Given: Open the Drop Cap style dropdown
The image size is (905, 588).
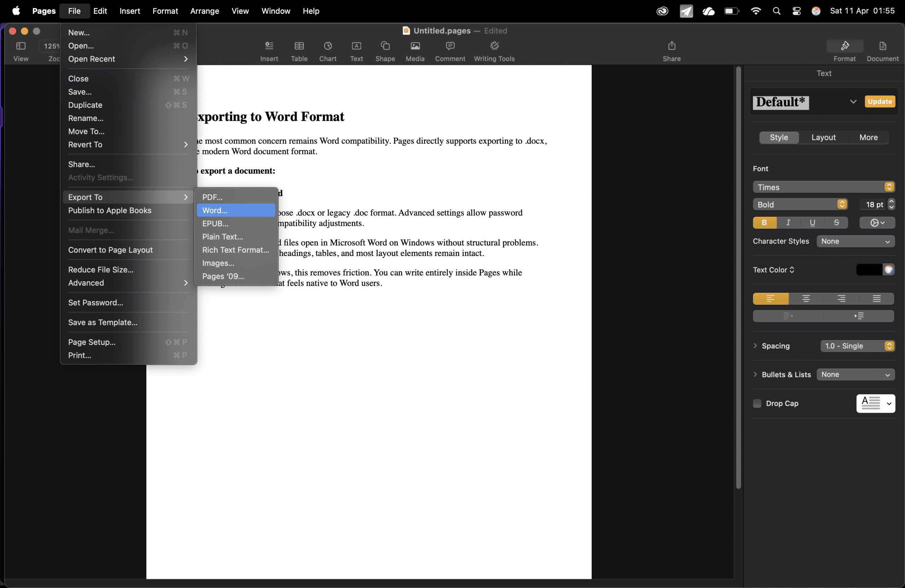Looking at the screenshot, I should tap(875, 403).
